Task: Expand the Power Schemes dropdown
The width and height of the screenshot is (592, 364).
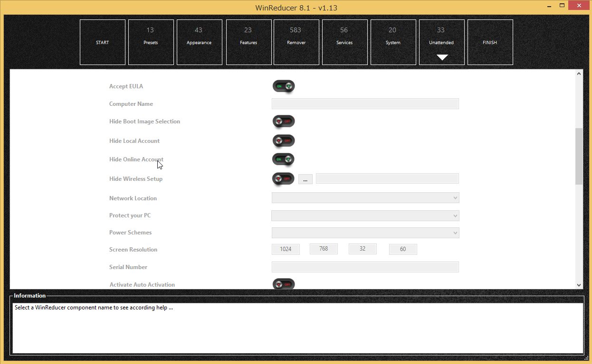Action: (365, 233)
